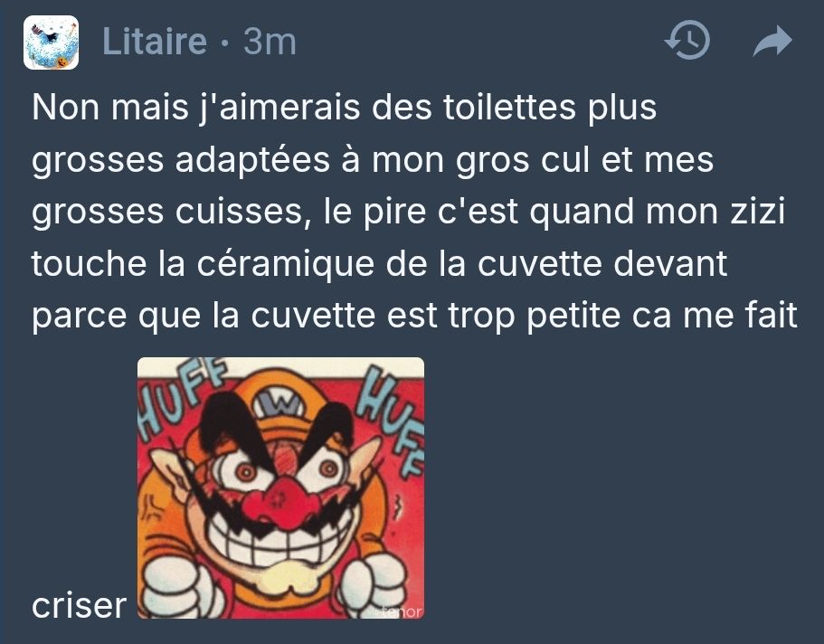Open the username Litaire
Viewport: 824px width, 644px height.
click(155, 41)
